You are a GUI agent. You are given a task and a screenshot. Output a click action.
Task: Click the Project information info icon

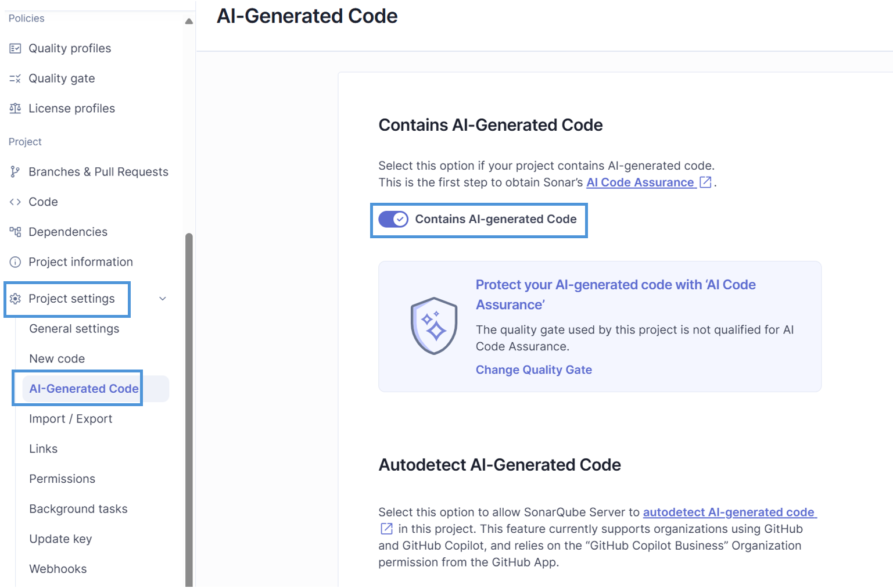15,262
